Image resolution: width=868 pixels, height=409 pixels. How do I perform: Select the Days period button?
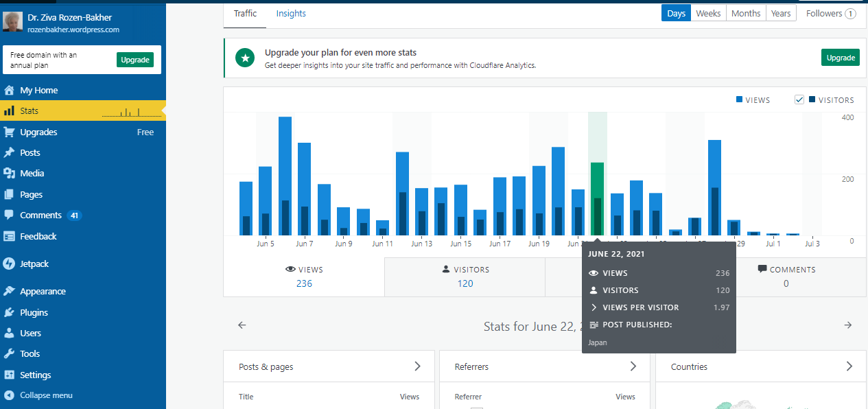[677, 13]
